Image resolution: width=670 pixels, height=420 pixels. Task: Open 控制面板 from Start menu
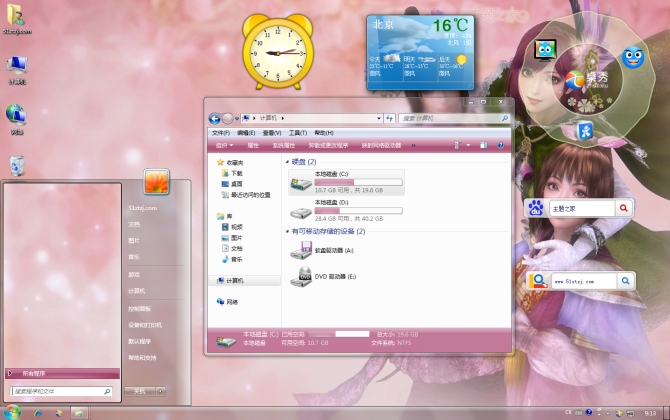[x=140, y=309]
